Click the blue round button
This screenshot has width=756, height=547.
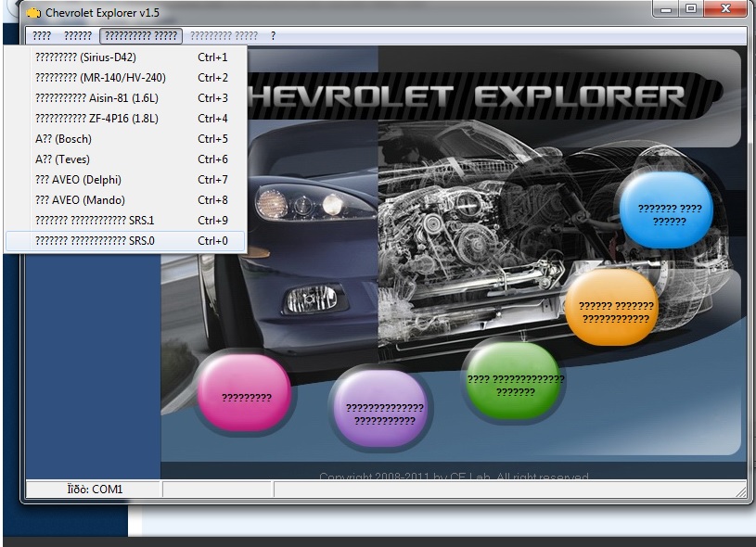click(666, 210)
